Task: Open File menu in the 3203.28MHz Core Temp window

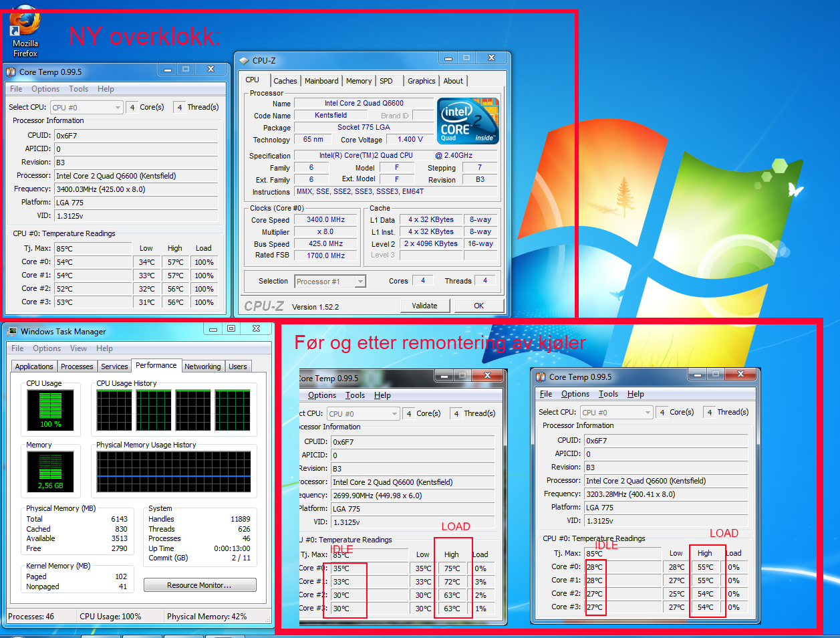Action: coord(546,394)
